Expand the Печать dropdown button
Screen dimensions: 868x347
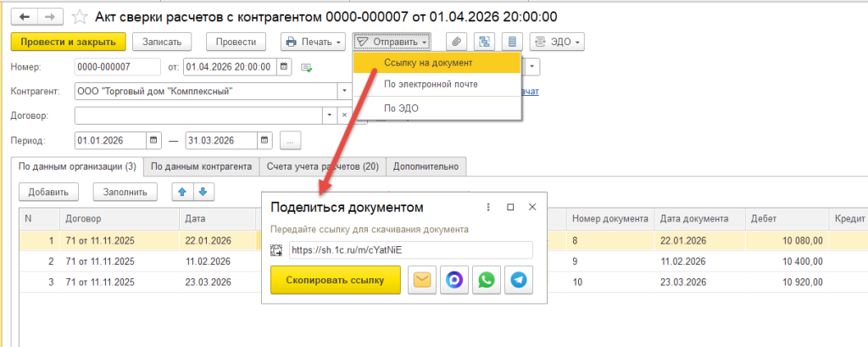pyautogui.click(x=313, y=42)
